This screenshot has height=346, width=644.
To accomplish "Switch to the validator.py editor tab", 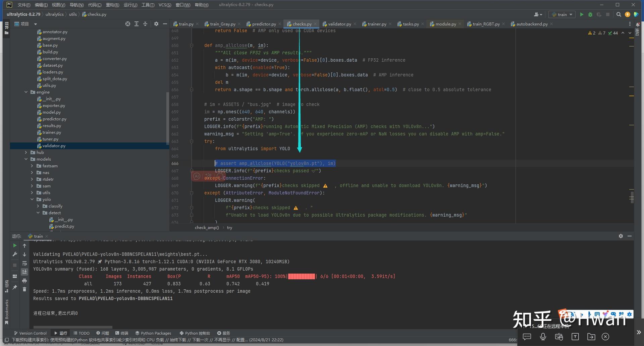I will [339, 24].
